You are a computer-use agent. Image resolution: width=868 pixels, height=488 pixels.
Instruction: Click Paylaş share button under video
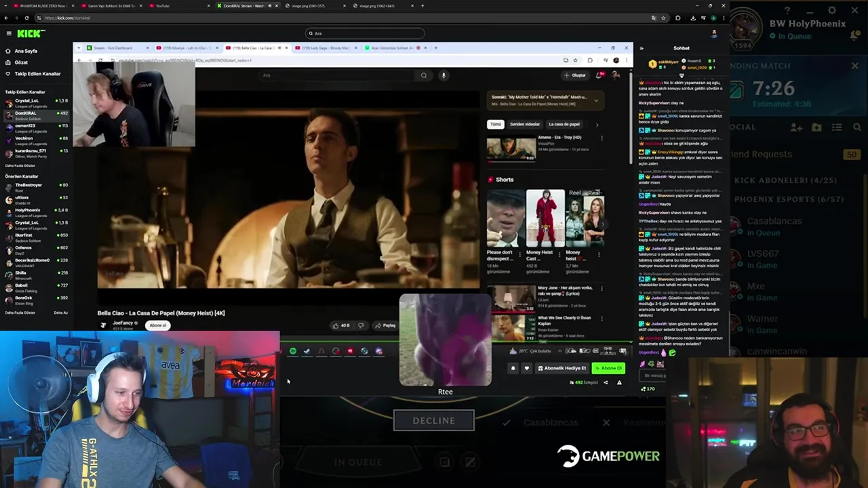(x=386, y=325)
